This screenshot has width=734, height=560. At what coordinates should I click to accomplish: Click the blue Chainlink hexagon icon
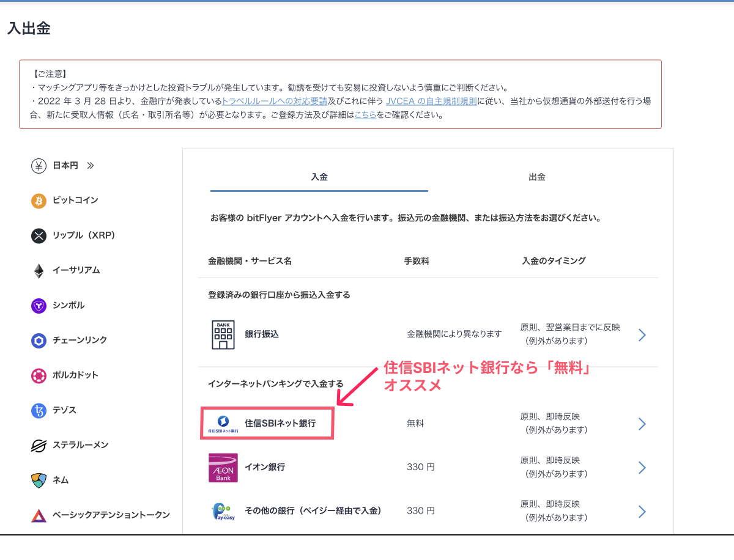pyautogui.click(x=39, y=341)
